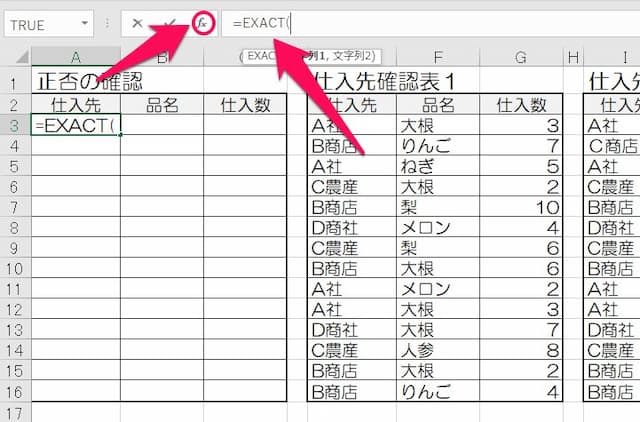This screenshot has height=422, width=640.
Task: Click the Name Box showing TRUE
Action: [x=49, y=24]
